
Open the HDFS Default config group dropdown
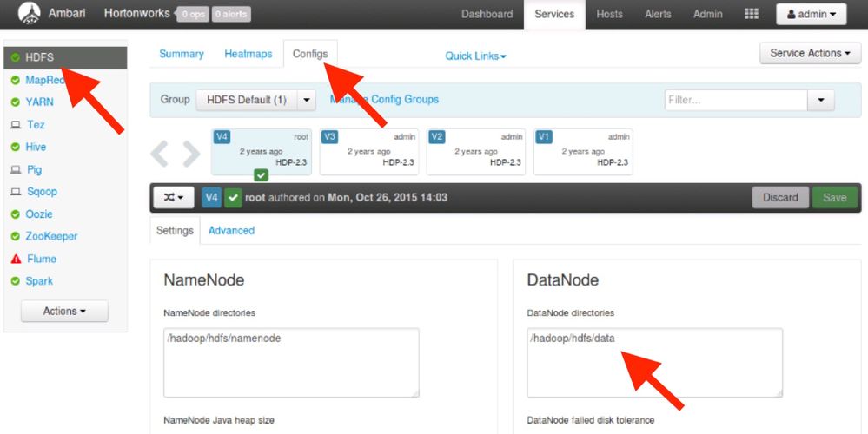[306, 100]
